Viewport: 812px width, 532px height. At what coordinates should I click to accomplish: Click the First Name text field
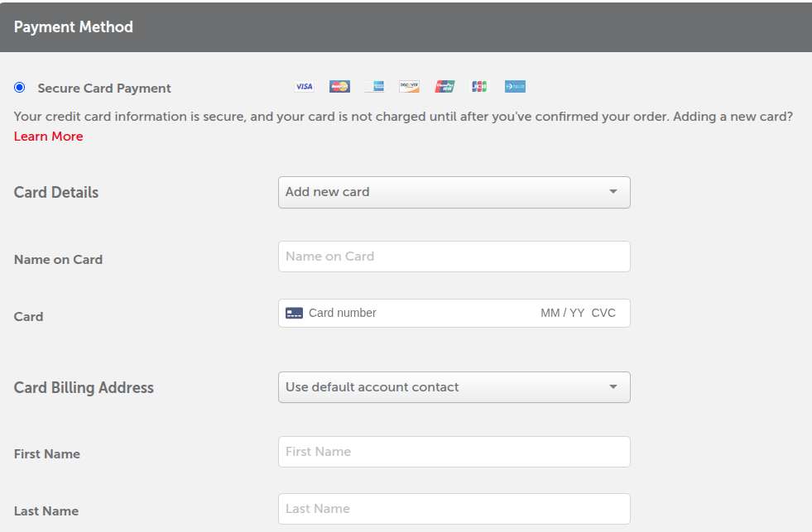coord(454,452)
